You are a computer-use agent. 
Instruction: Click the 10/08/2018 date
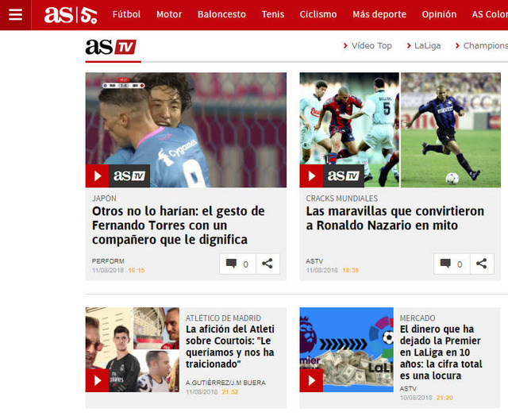[416, 398]
